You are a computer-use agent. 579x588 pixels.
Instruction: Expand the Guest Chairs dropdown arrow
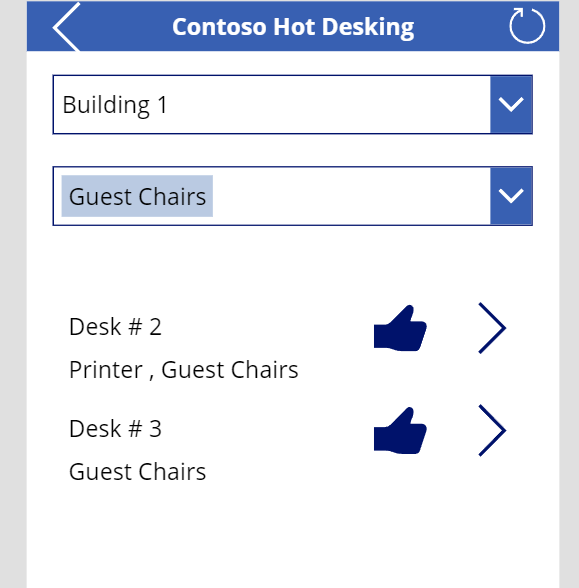click(x=511, y=196)
